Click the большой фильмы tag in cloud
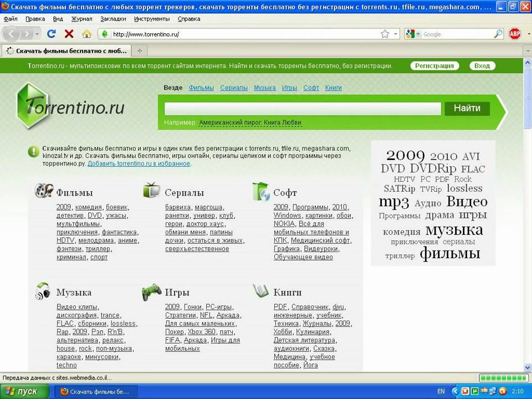Screen dimensions: 532x399 [450, 253]
